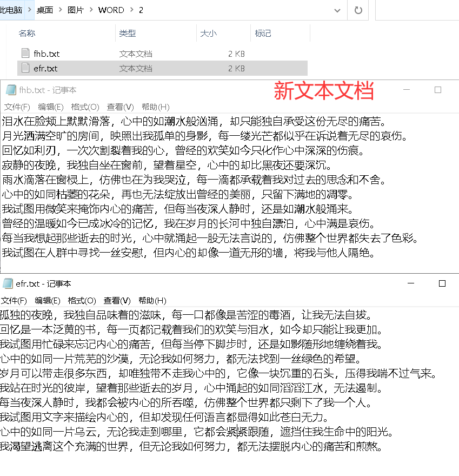
Task: Click the Notepad icon in efr.txt window title
Action: point(8,283)
